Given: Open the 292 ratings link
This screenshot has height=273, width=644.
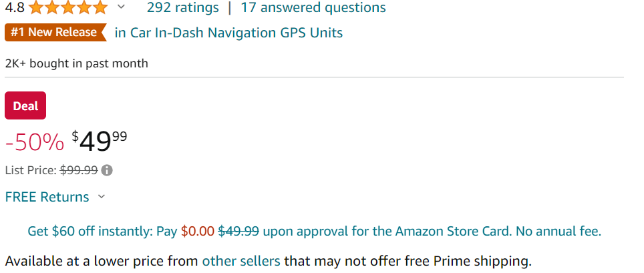Looking at the screenshot, I should (183, 7).
